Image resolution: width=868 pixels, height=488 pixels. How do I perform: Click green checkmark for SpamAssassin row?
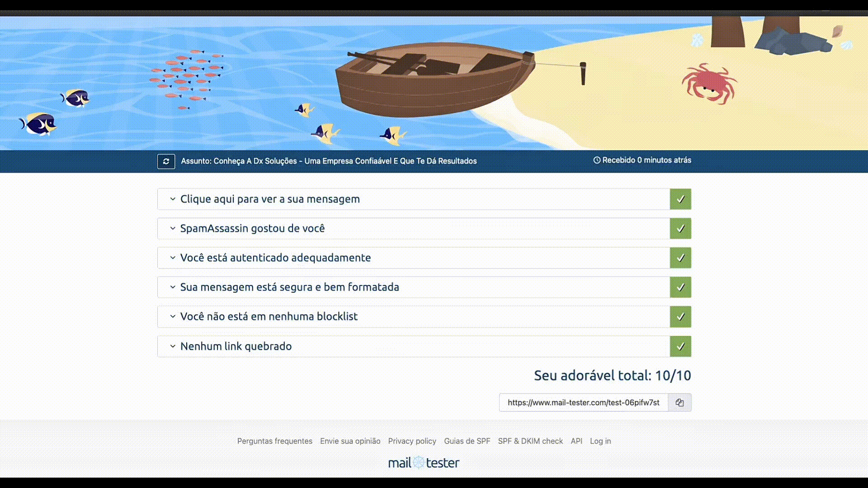coord(680,229)
